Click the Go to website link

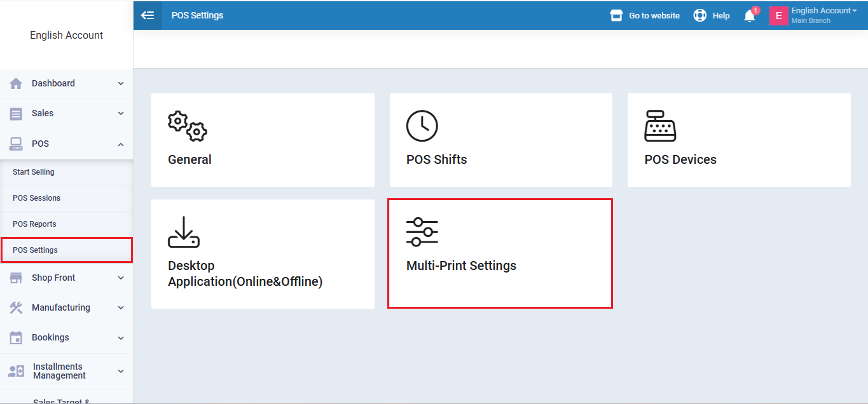[x=654, y=16]
